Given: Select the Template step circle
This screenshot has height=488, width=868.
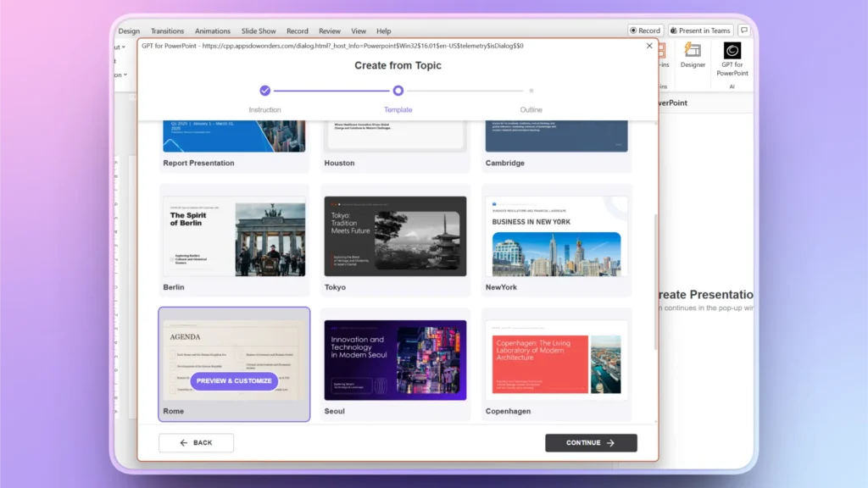Looking at the screenshot, I should pyautogui.click(x=398, y=90).
